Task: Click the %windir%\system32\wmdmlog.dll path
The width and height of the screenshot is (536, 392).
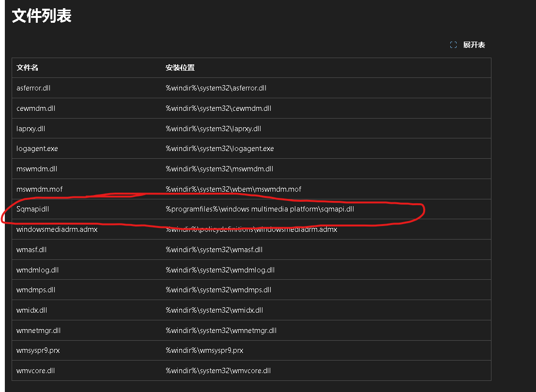Action: tap(220, 270)
